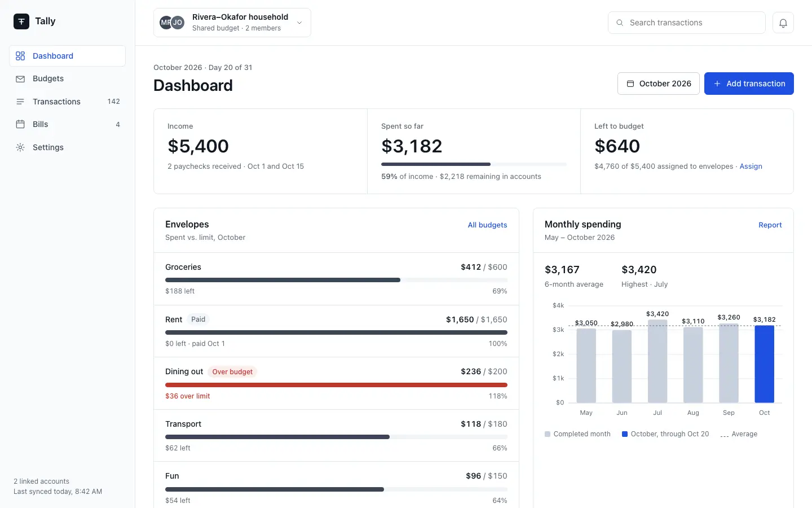Click the Dashboard grid icon in the sidebar
This screenshot has height=508, width=812.
tap(20, 56)
